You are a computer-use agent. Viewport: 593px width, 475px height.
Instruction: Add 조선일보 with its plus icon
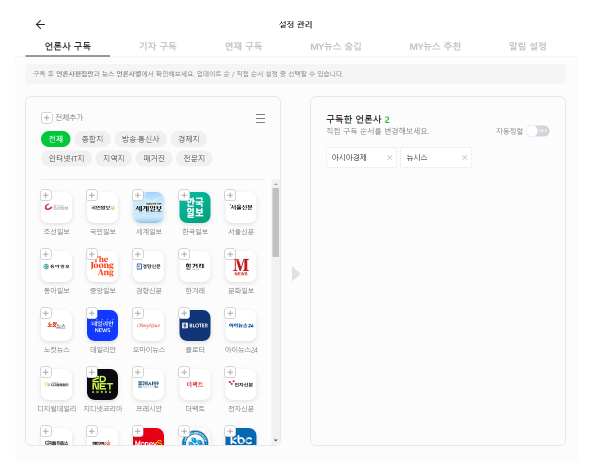pyautogui.click(x=46, y=195)
